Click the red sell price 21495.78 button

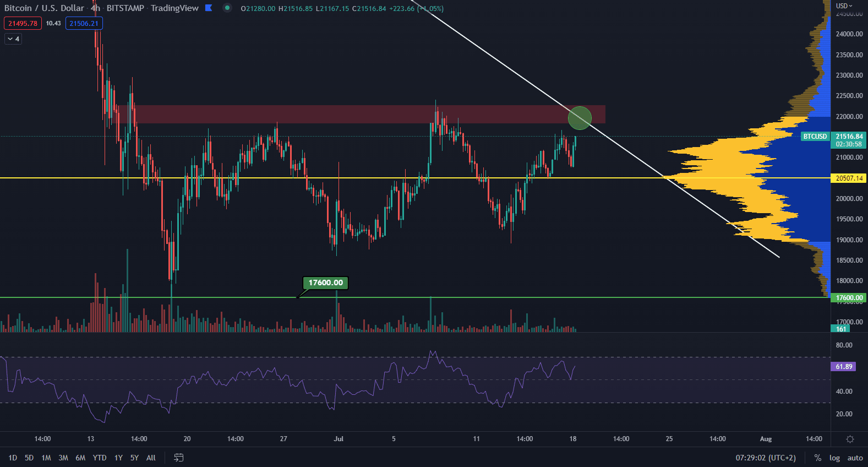click(x=23, y=23)
